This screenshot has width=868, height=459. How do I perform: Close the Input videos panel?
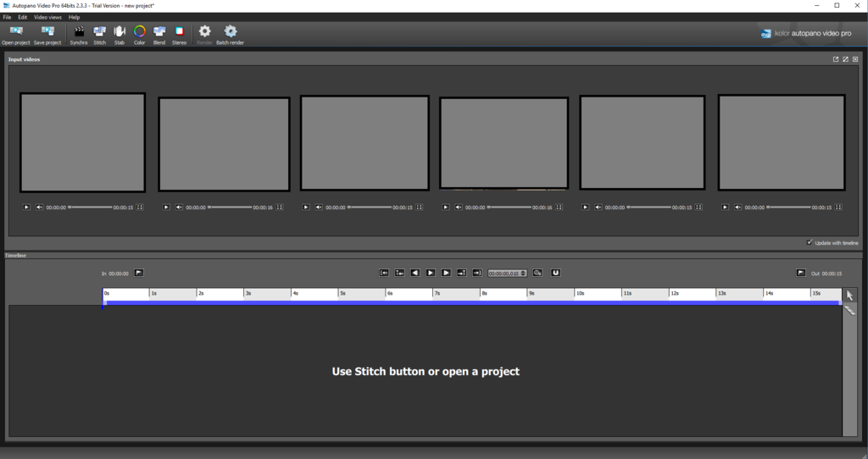855,59
